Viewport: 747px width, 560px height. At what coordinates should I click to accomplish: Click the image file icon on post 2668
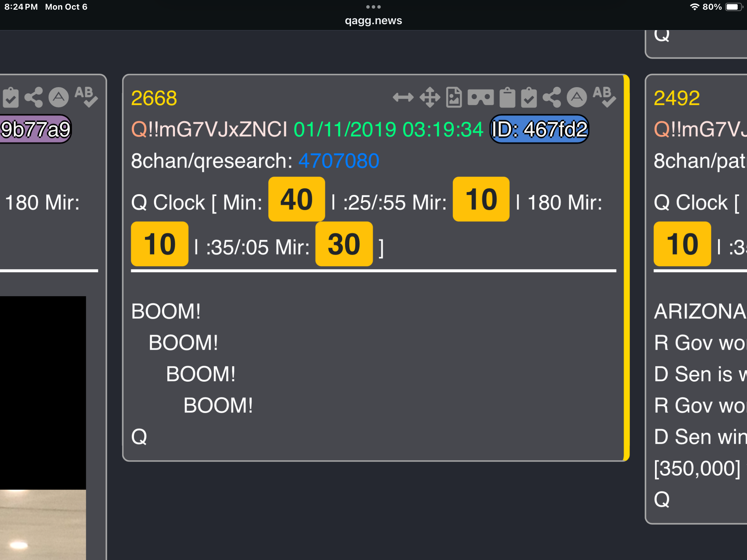(x=454, y=97)
